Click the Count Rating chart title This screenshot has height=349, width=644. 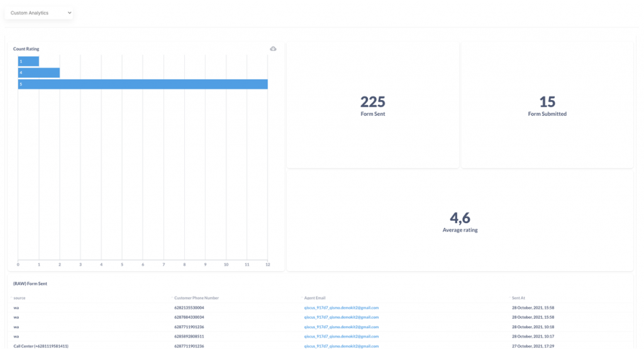tap(26, 49)
